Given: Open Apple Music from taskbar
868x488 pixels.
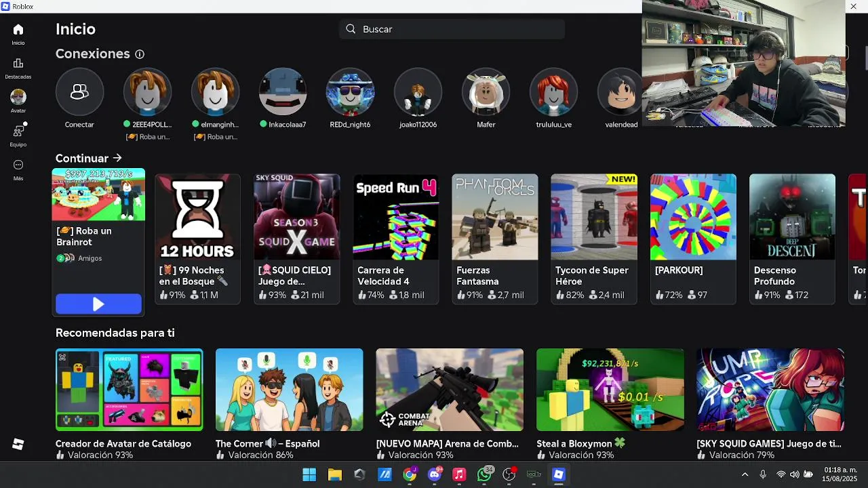Looking at the screenshot, I should click(459, 474).
